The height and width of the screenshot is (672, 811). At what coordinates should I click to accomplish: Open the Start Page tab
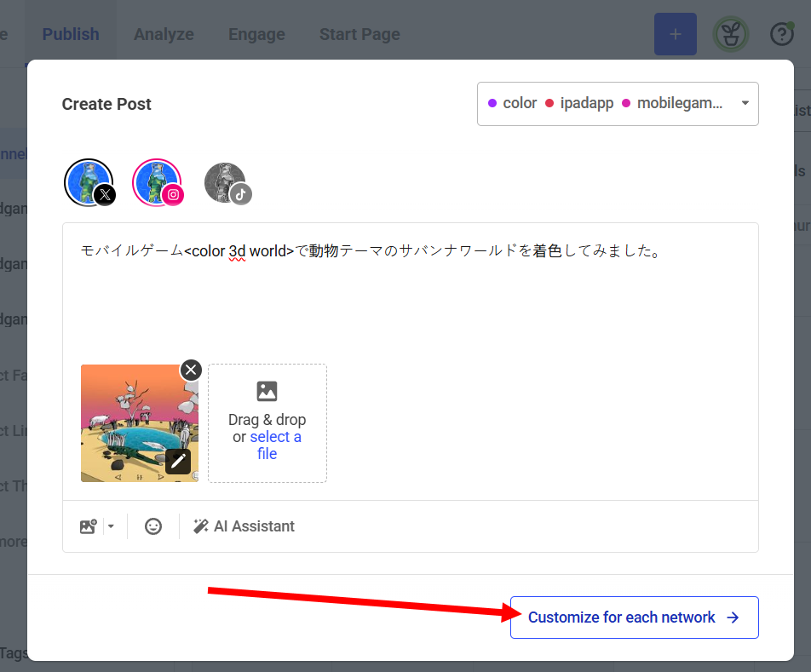(359, 34)
